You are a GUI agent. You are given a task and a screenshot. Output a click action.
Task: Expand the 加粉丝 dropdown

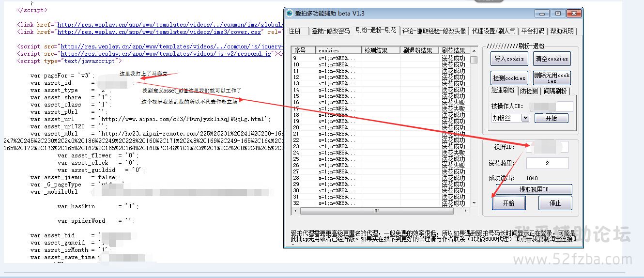click(525, 118)
